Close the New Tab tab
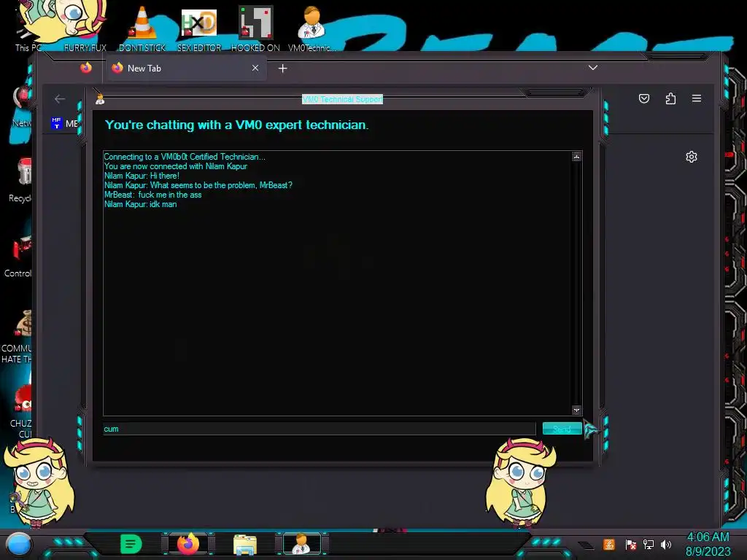 255,68
